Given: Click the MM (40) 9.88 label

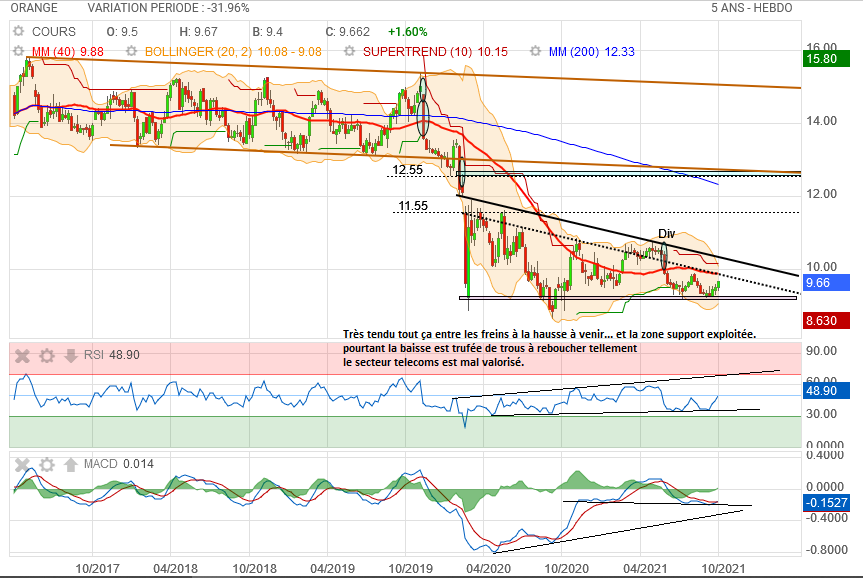Looking at the screenshot, I should pyautogui.click(x=68, y=52).
